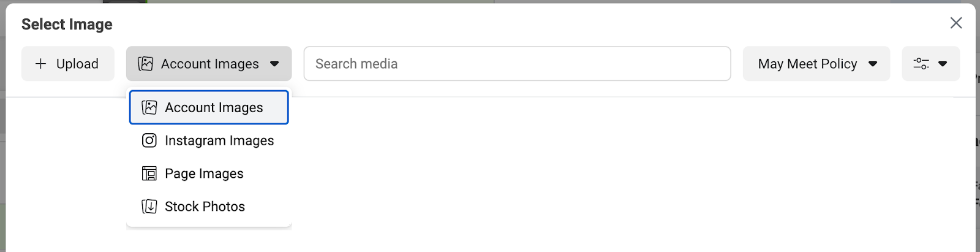Click the Instagram logo icon
The image size is (980, 252).
click(x=149, y=140)
